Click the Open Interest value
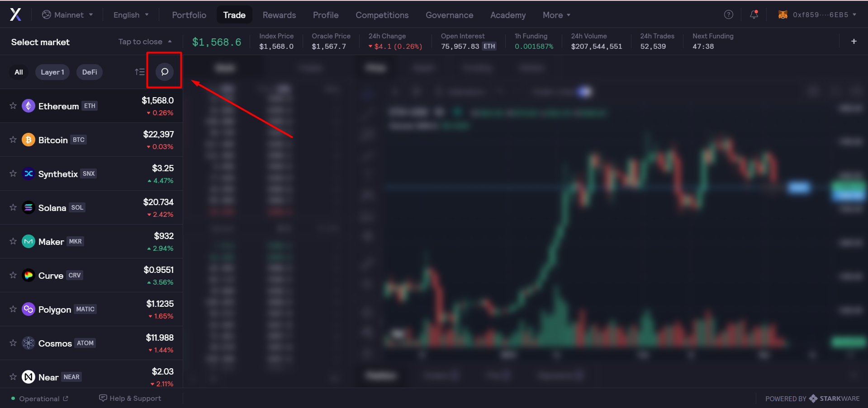The height and width of the screenshot is (408, 868). 469,46
